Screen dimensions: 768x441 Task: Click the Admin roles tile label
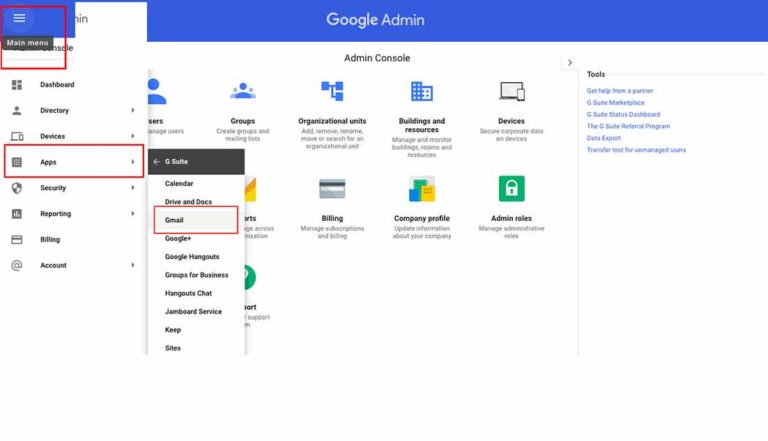tap(511, 219)
